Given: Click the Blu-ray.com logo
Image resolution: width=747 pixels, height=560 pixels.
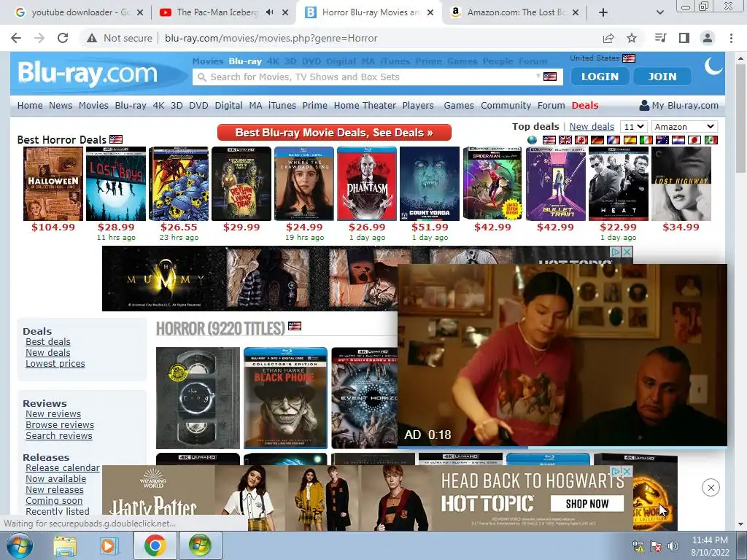Looking at the screenshot, I should pyautogui.click(x=88, y=74).
